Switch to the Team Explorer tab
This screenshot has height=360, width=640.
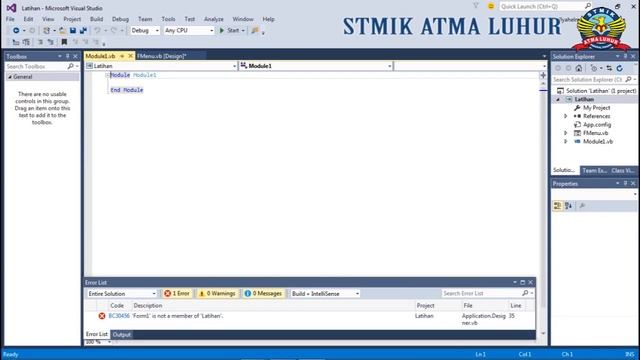(x=594, y=171)
